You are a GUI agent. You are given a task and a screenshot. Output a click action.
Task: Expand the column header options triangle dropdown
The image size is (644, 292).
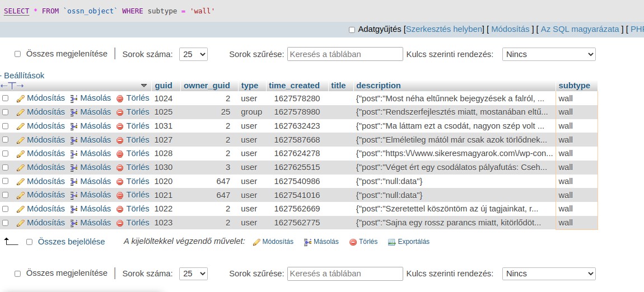(x=144, y=86)
